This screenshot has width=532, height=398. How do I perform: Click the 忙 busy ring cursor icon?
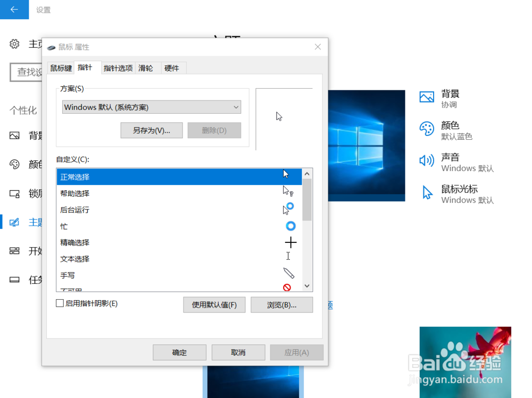pos(290,226)
